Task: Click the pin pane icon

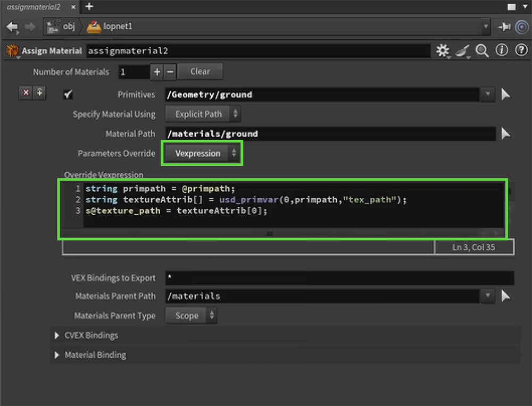Action: pos(504,27)
